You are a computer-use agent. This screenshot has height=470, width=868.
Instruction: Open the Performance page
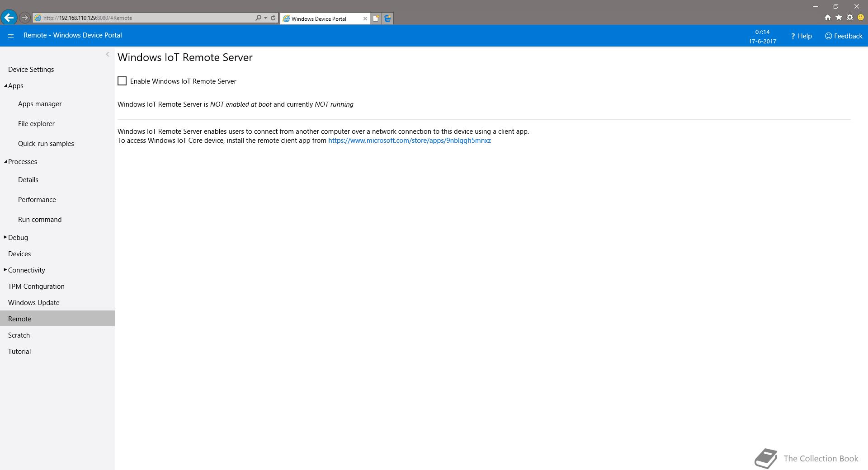[37, 200]
